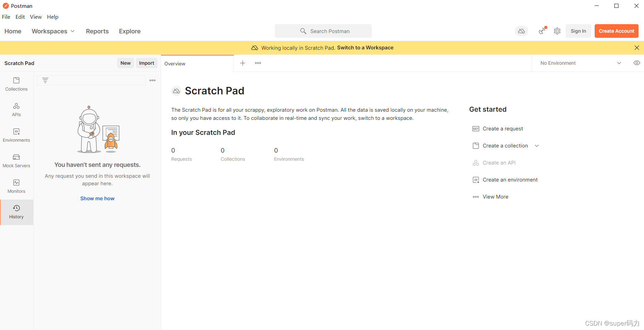Expand the Workspaces dropdown menu
The height and width of the screenshot is (330, 644).
point(53,31)
